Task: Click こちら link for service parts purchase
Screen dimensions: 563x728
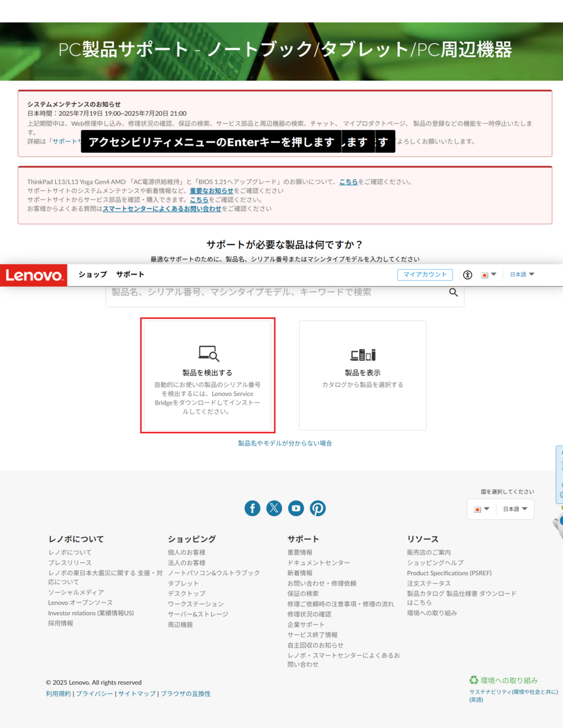Action: point(199,200)
